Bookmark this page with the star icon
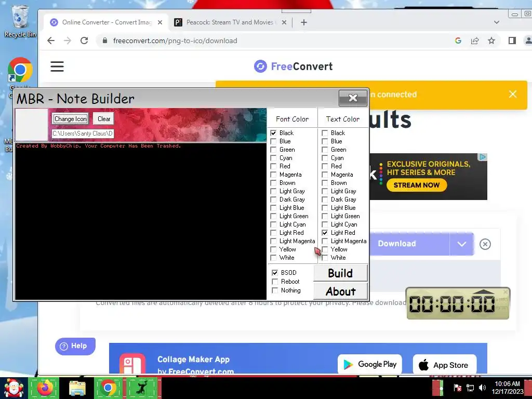532x399 pixels. point(491,41)
